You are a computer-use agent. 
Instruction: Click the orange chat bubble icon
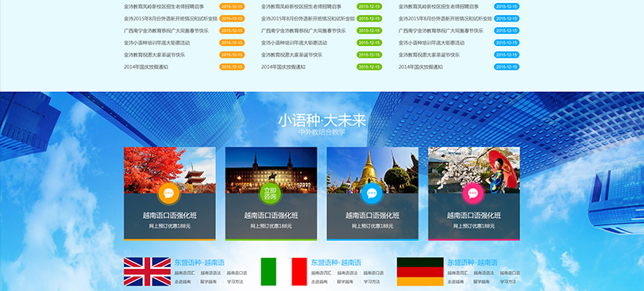click(169, 193)
